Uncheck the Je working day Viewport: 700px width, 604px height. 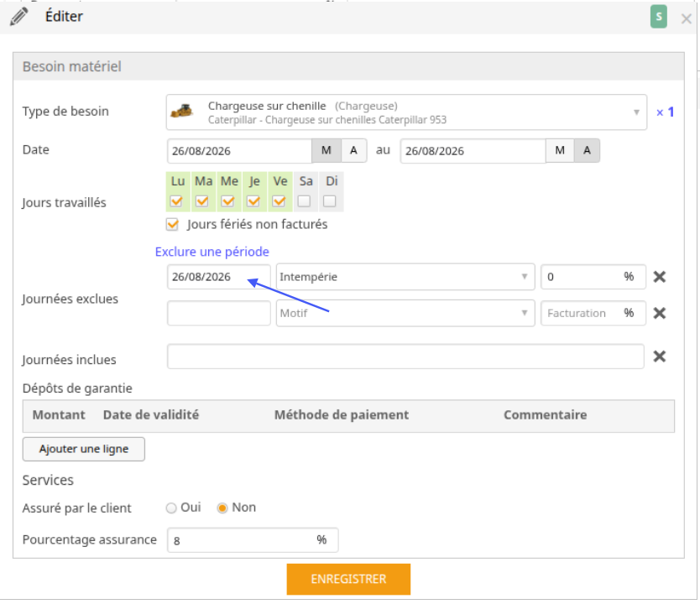pos(253,201)
